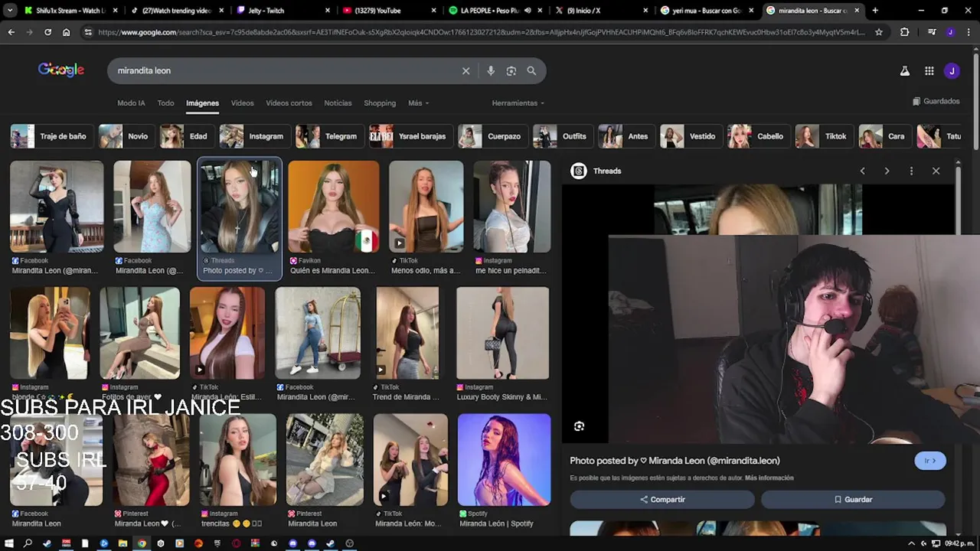Click the Guardar button
The image size is (980, 551).
point(853,499)
